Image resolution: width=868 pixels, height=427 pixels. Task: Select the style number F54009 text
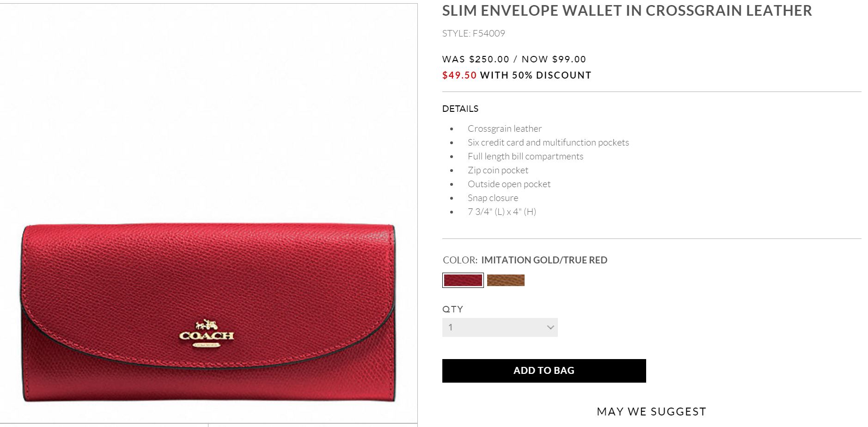coord(474,33)
